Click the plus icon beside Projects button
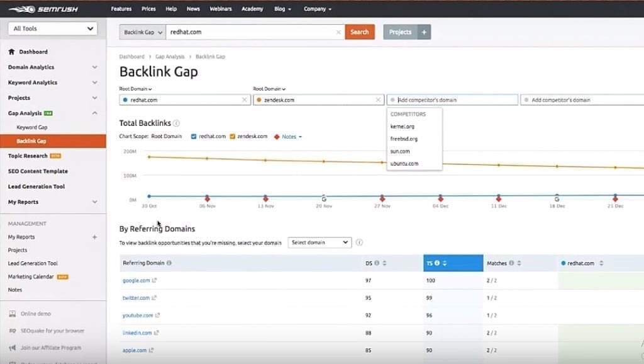This screenshot has height=364, width=644. [424, 32]
